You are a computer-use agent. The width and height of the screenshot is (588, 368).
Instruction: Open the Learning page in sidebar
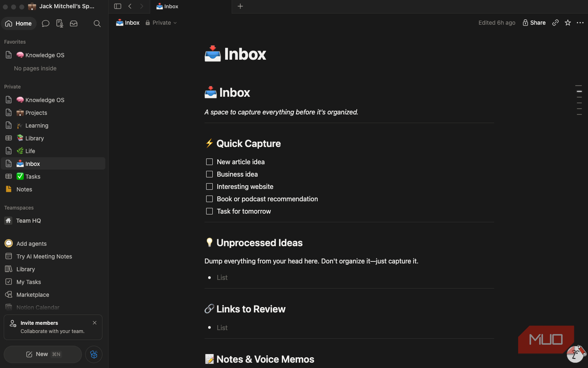(x=53, y=126)
